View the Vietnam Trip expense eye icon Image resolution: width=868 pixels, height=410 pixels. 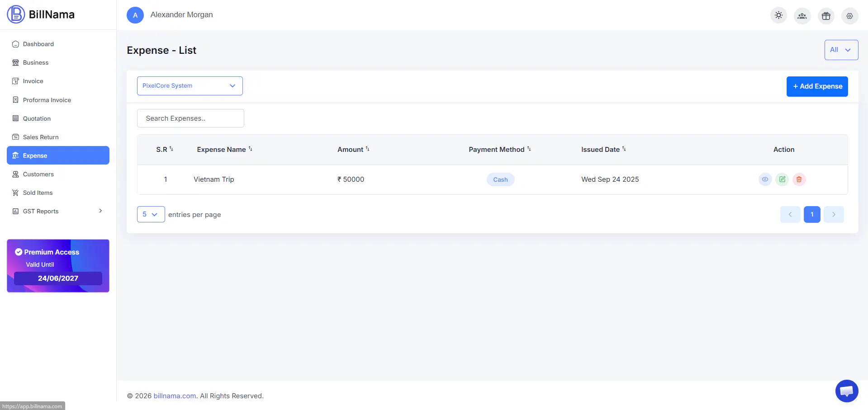pos(765,179)
